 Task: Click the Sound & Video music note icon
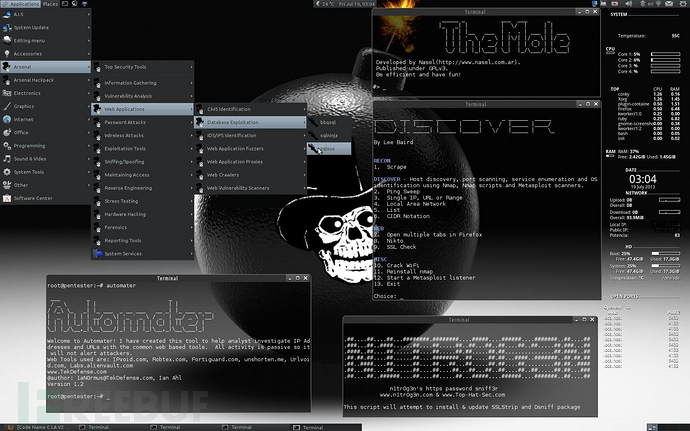[x=7, y=159]
